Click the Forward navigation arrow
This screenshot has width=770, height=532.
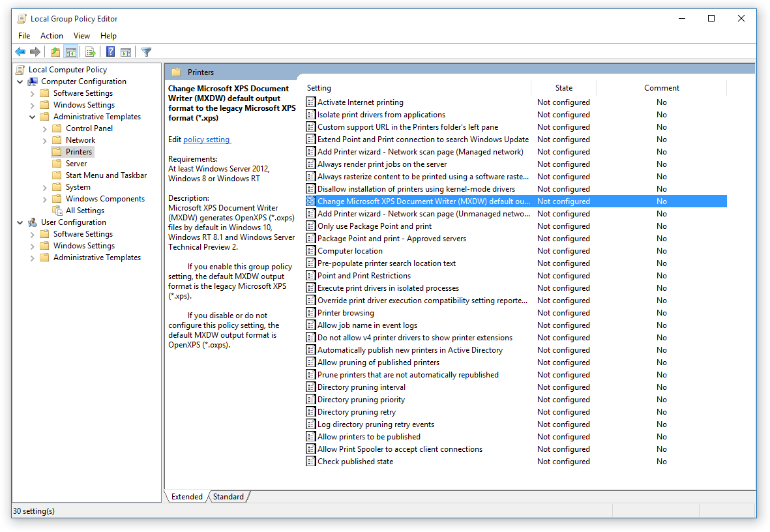(x=36, y=52)
